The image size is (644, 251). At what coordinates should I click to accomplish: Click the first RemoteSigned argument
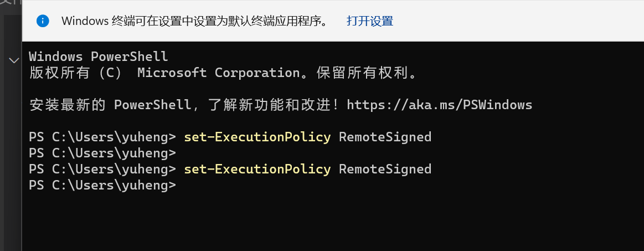[385, 137]
